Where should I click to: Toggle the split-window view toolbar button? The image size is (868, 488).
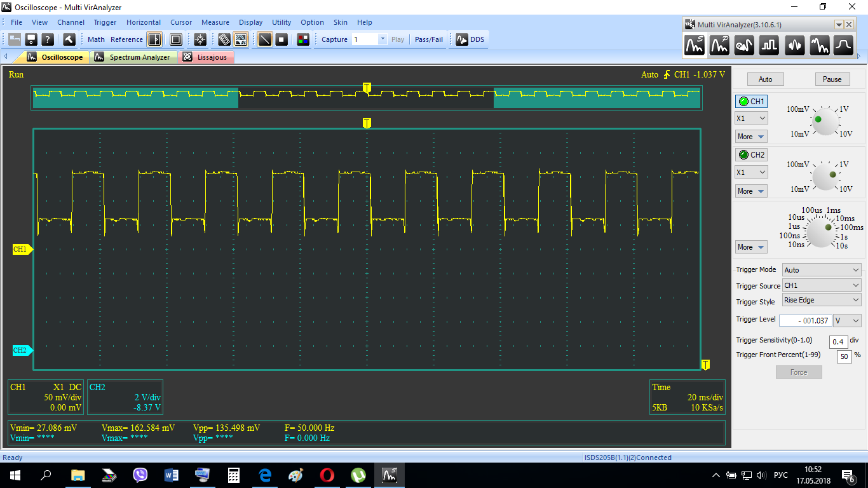pyautogui.click(x=154, y=39)
